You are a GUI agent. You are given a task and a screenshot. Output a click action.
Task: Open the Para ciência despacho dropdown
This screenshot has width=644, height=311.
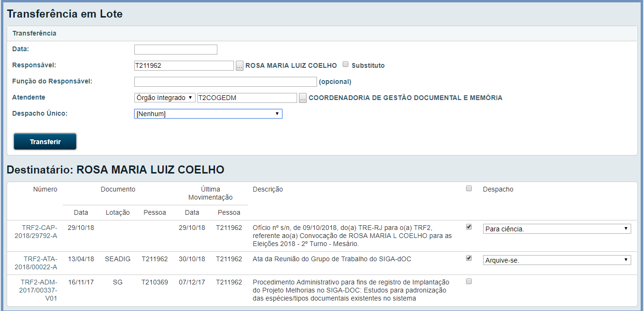pos(557,229)
